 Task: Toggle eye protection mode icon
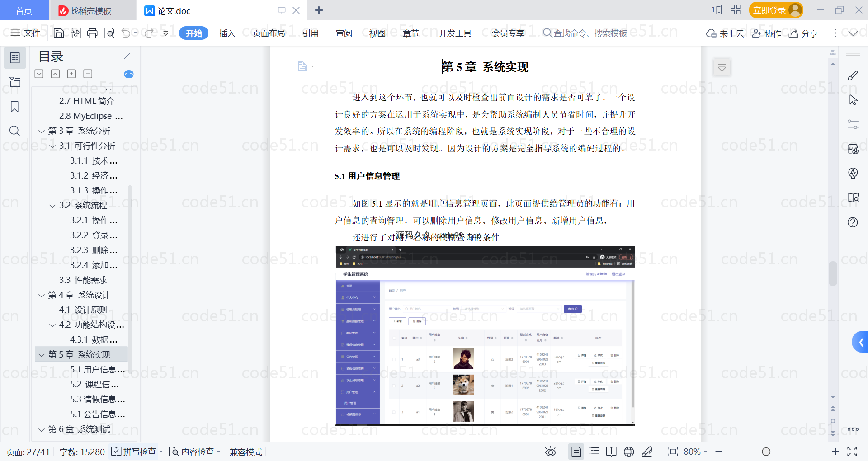click(x=550, y=452)
